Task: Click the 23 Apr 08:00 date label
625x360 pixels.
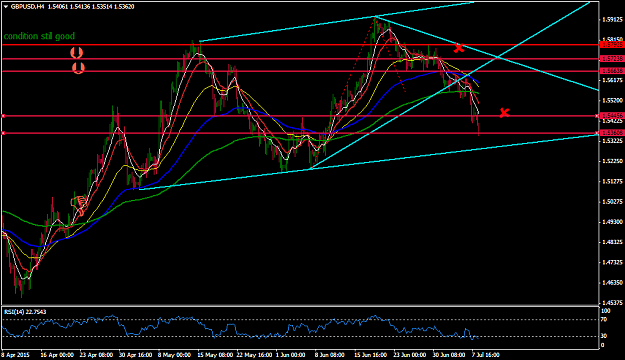Action: click(x=96, y=354)
